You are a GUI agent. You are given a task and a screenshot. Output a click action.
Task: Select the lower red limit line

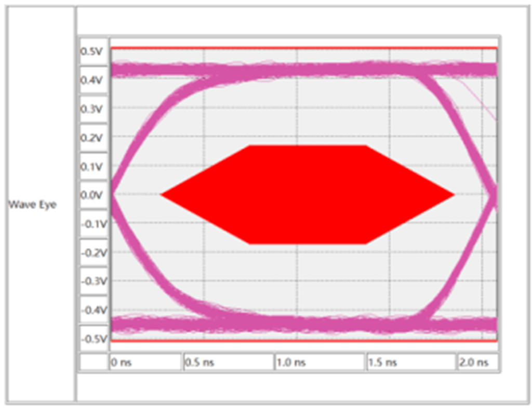[x=304, y=341]
